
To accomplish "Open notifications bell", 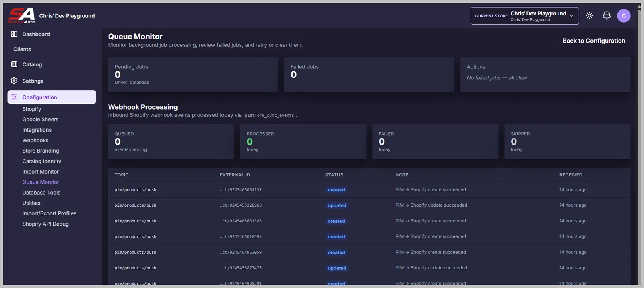I will (x=607, y=16).
